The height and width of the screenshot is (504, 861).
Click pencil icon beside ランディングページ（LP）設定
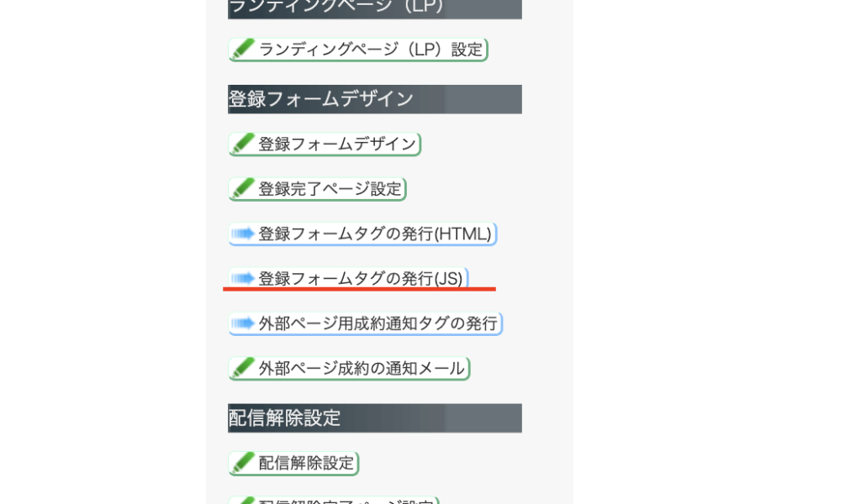(x=243, y=49)
